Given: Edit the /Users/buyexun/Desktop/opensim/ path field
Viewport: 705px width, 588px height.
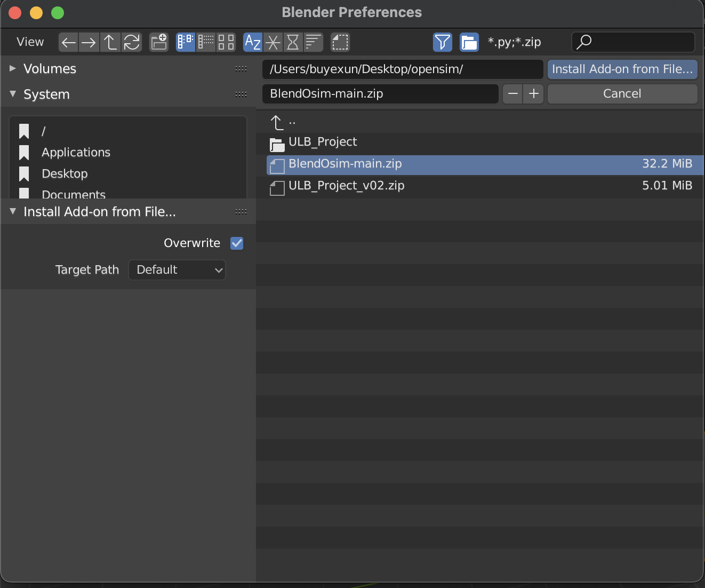Looking at the screenshot, I should pyautogui.click(x=403, y=69).
